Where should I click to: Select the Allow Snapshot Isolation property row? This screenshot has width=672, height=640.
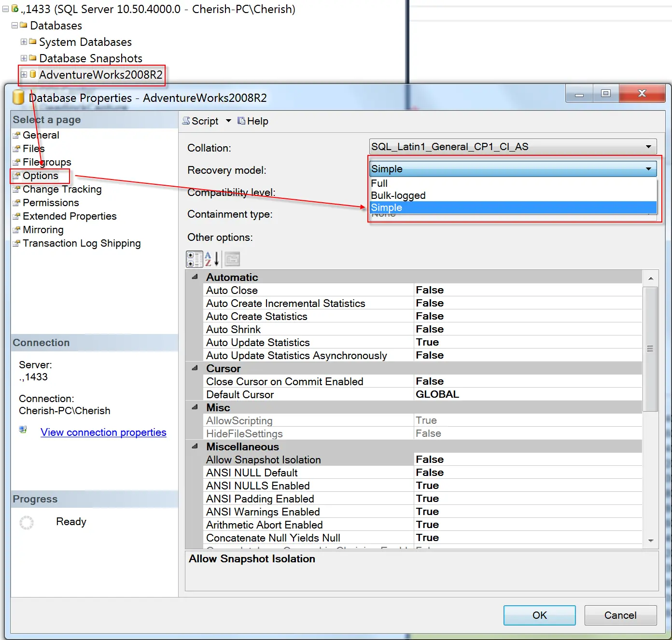423,459
